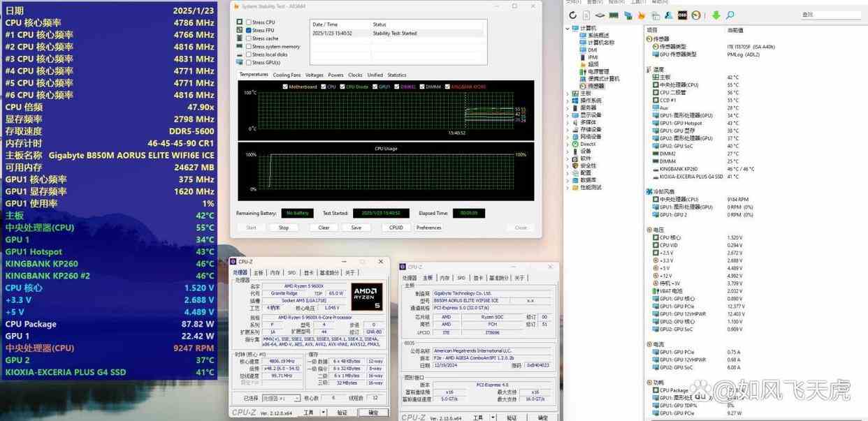Open the search magnifier icon in AIDA64
The height and width of the screenshot is (421, 868).
[730, 15]
